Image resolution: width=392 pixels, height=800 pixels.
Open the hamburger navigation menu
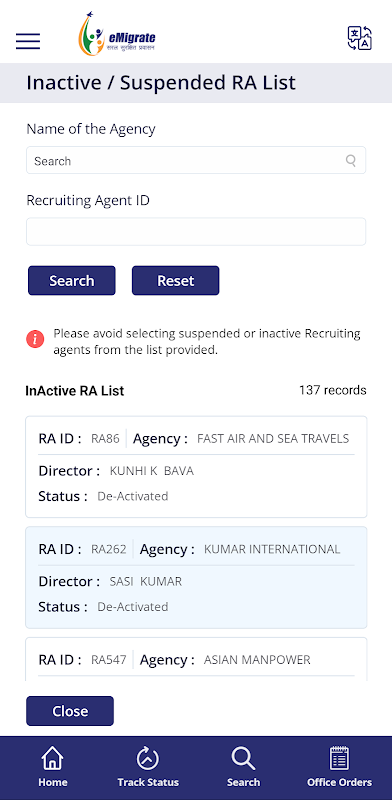click(28, 41)
